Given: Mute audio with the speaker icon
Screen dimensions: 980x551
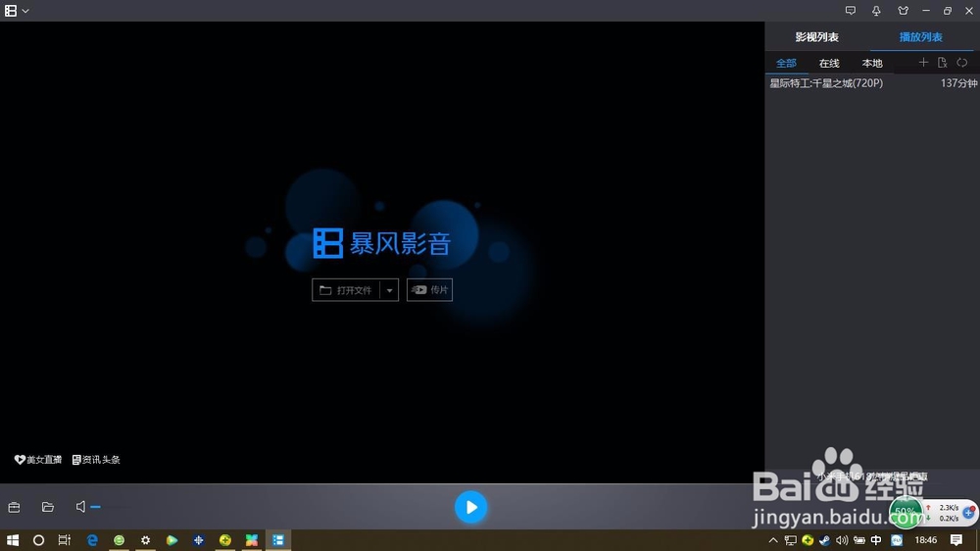Looking at the screenshot, I should click(x=80, y=507).
